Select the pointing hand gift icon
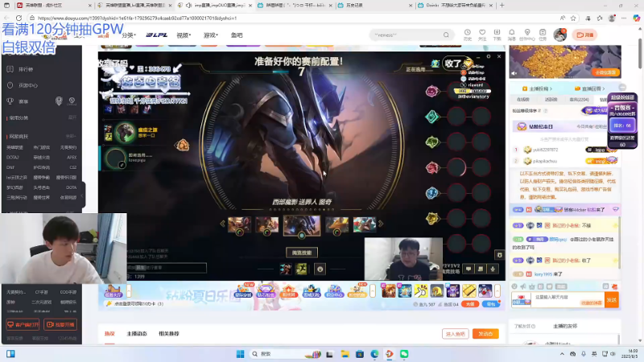Image resolution: width=644 pixels, height=362 pixels. 420,290
